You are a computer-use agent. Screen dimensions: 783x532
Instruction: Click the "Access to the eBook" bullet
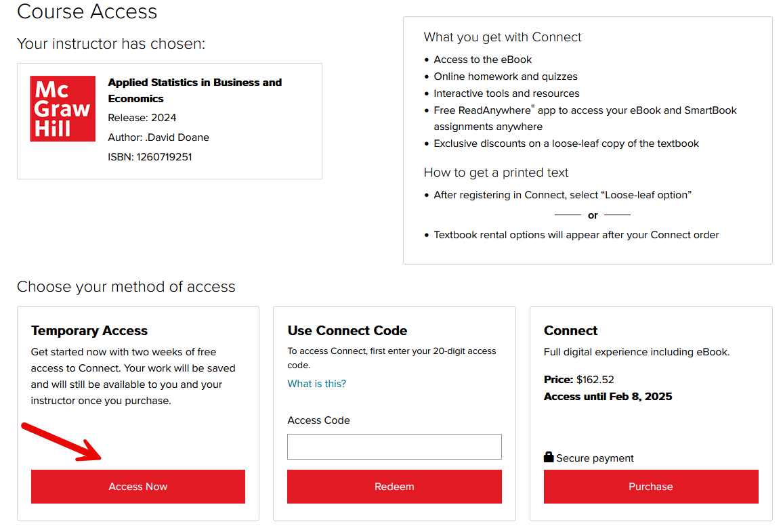[x=483, y=60]
